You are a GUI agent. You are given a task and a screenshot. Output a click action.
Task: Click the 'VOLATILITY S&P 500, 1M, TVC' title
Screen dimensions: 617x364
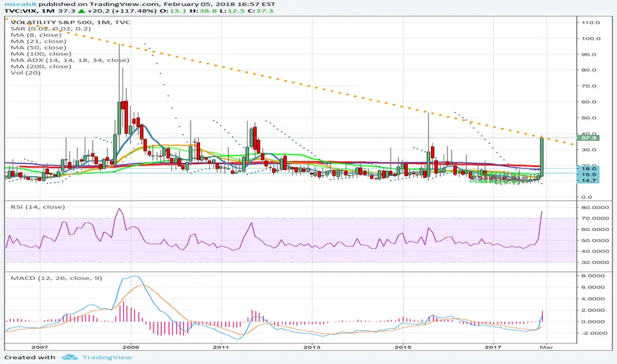point(70,22)
